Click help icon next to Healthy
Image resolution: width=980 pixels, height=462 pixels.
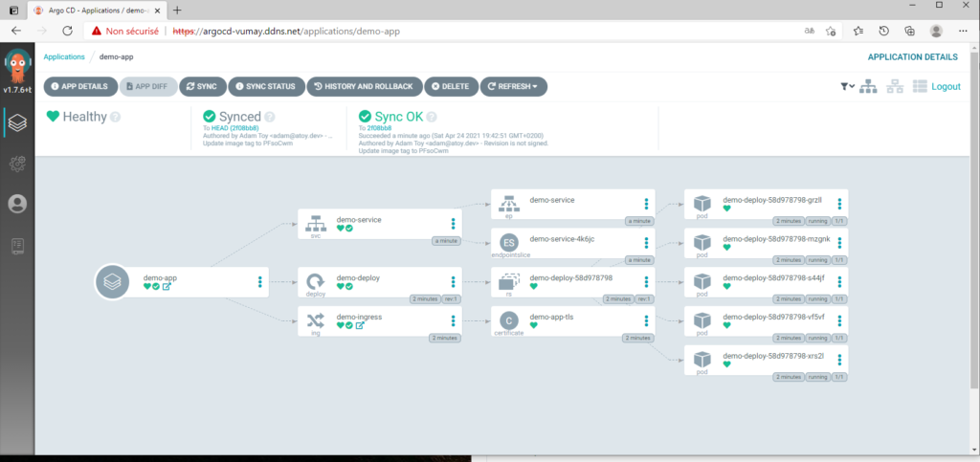(115, 117)
